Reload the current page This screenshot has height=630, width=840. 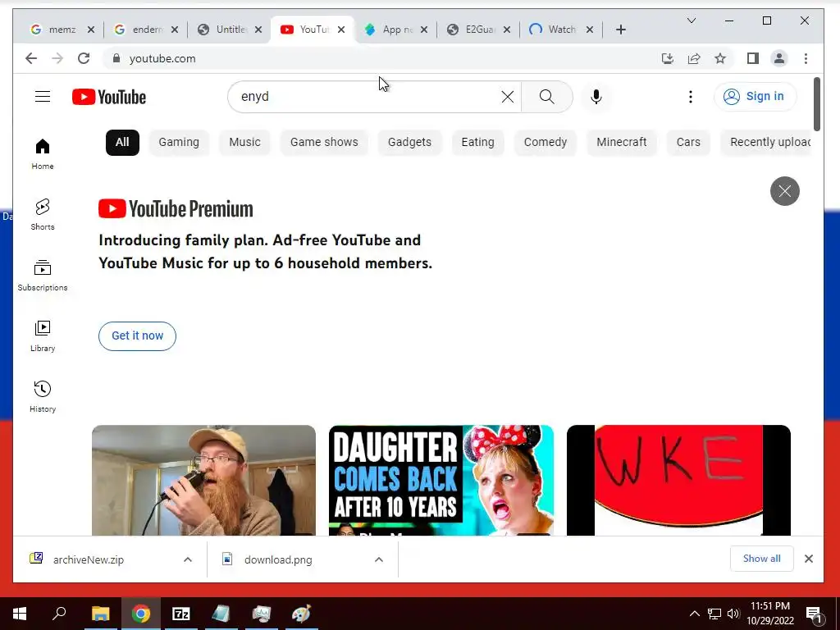[84, 58]
